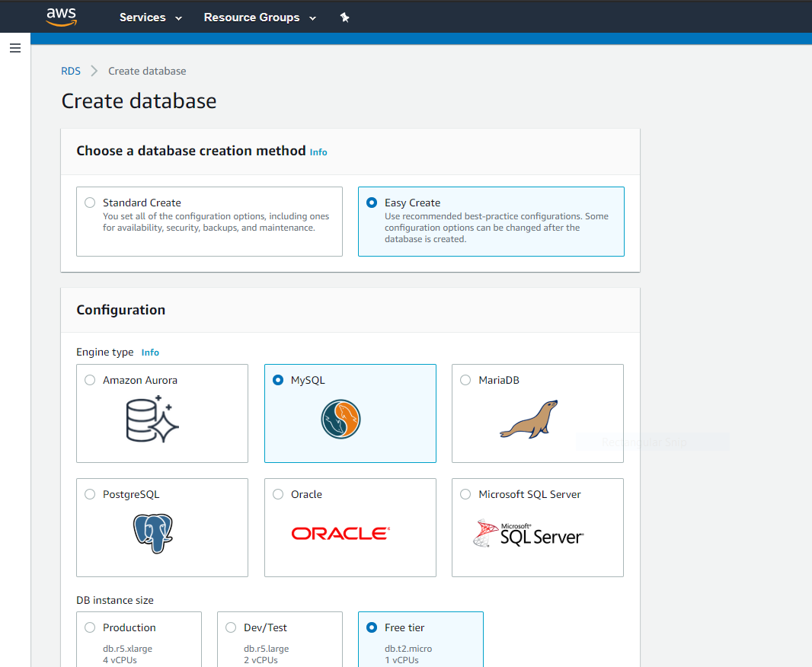This screenshot has height=667, width=812.
Task: Click the MySQL dolphin logo
Action: pyautogui.click(x=340, y=419)
